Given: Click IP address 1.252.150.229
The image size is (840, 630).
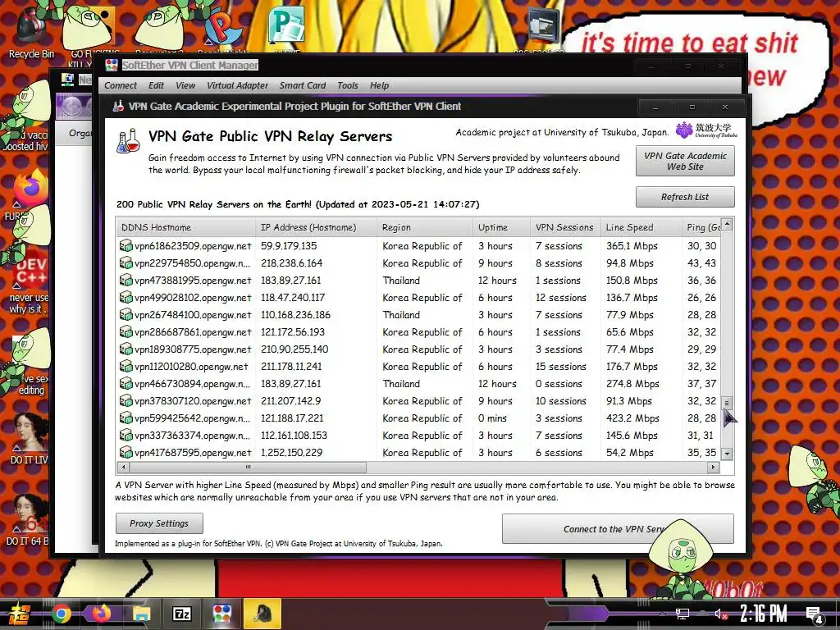Looking at the screenshot, I should click(291, 452).
